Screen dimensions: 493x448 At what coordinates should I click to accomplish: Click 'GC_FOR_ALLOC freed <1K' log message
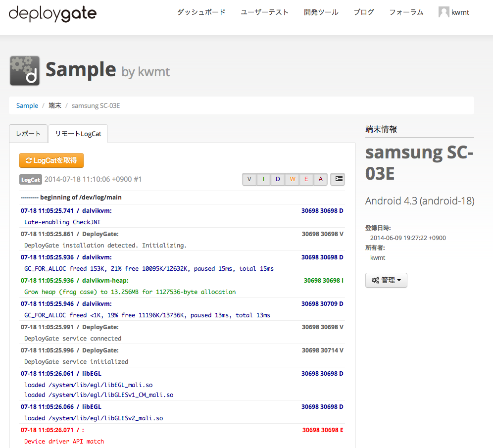pyautogui.click(x=147, y=315)
